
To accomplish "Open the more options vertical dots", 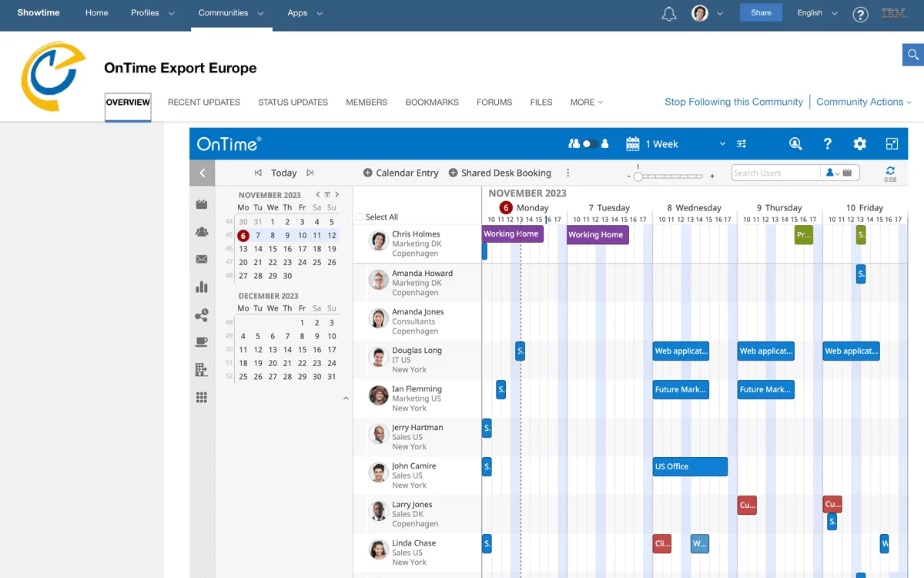I will [568, 173].
